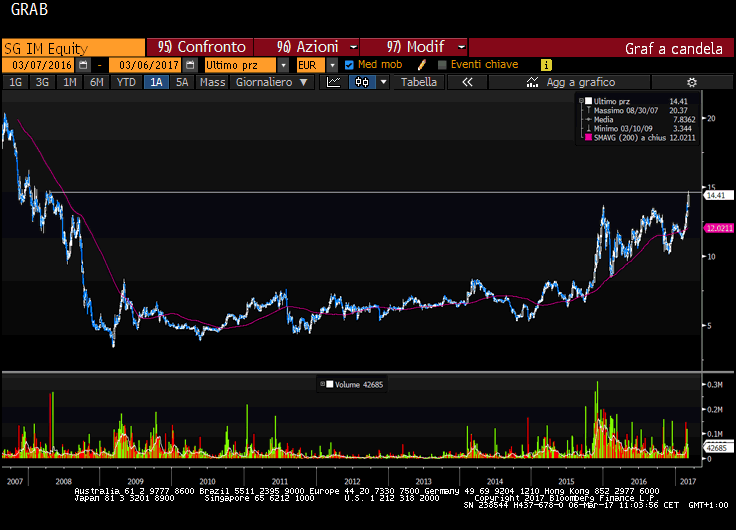
Task: Open the start date calendar picker
Action: [83, 65]
